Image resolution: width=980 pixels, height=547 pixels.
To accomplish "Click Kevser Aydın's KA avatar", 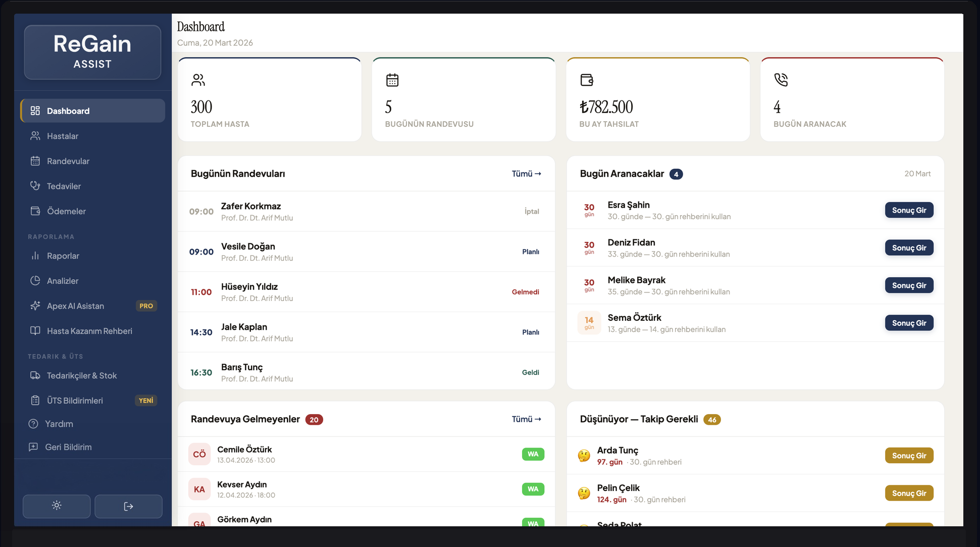I will (x=199, y=489).
